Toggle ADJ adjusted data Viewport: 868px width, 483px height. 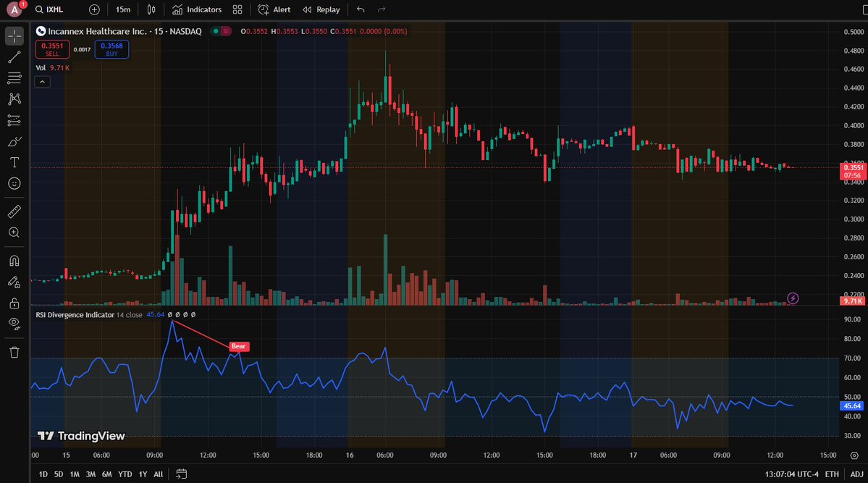856,474
